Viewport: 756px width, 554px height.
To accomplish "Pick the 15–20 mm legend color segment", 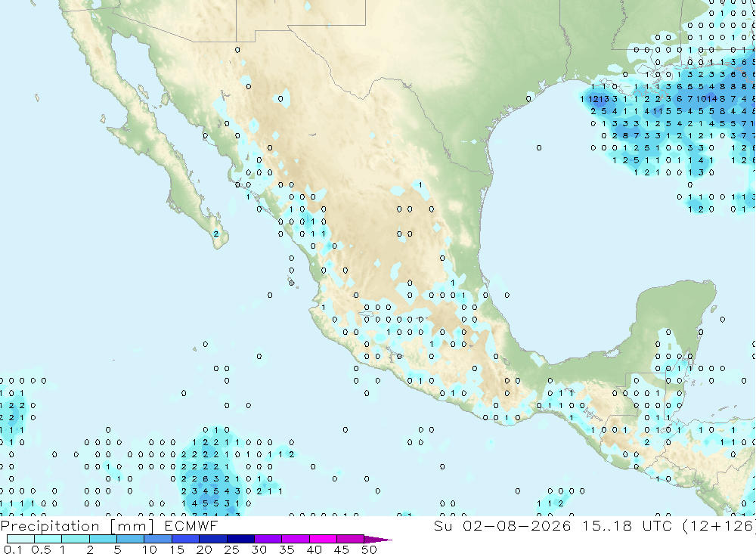I will (x=186, y=539).
